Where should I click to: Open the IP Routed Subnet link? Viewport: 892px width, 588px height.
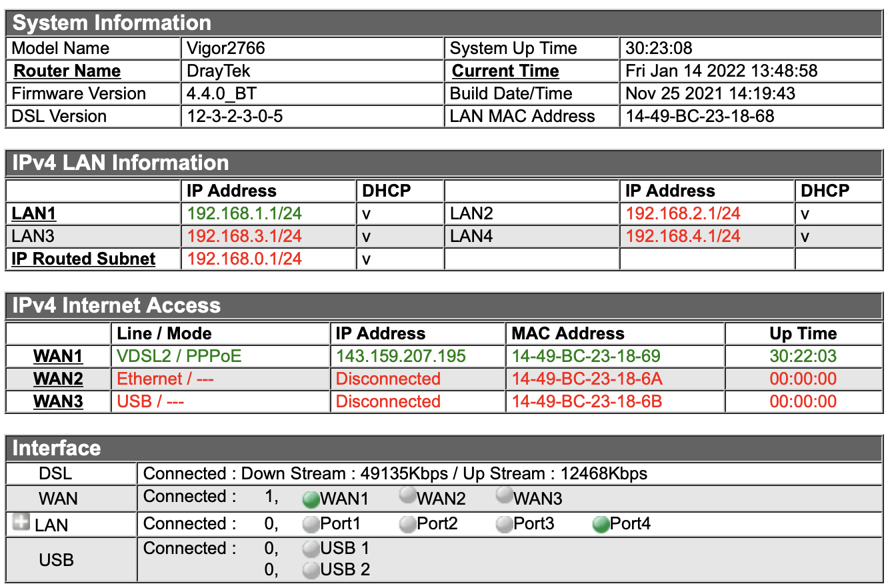(83, 259)
